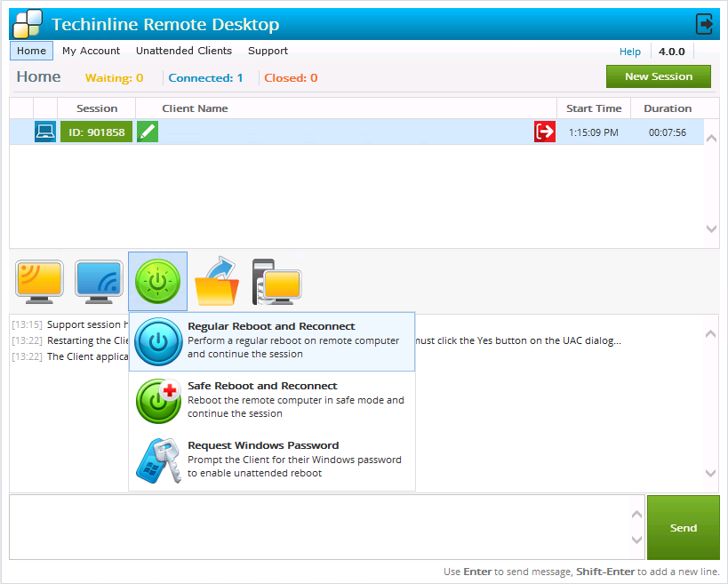Open the My Account tab
Viewport: 728px width, 584px height.
[x=91, y=51]
